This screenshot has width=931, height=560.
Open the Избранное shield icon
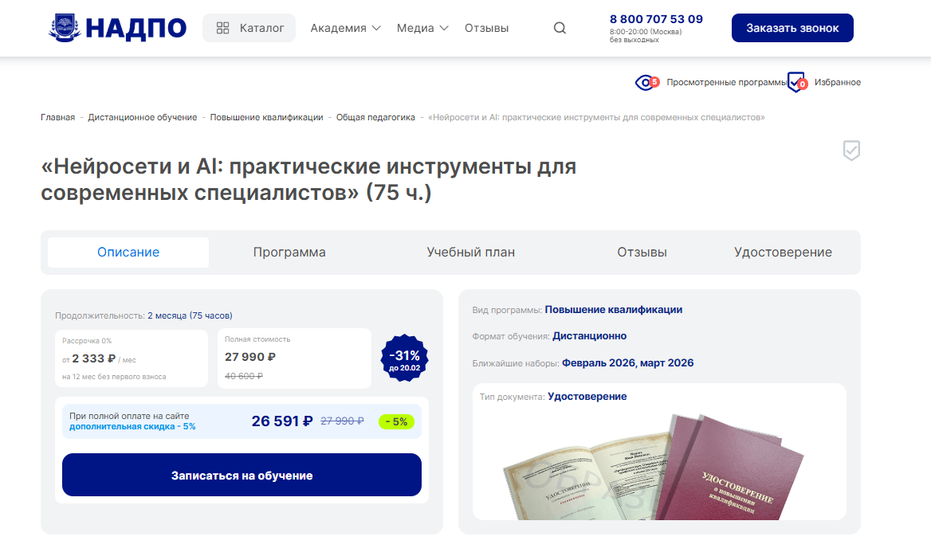pos(796,83)
